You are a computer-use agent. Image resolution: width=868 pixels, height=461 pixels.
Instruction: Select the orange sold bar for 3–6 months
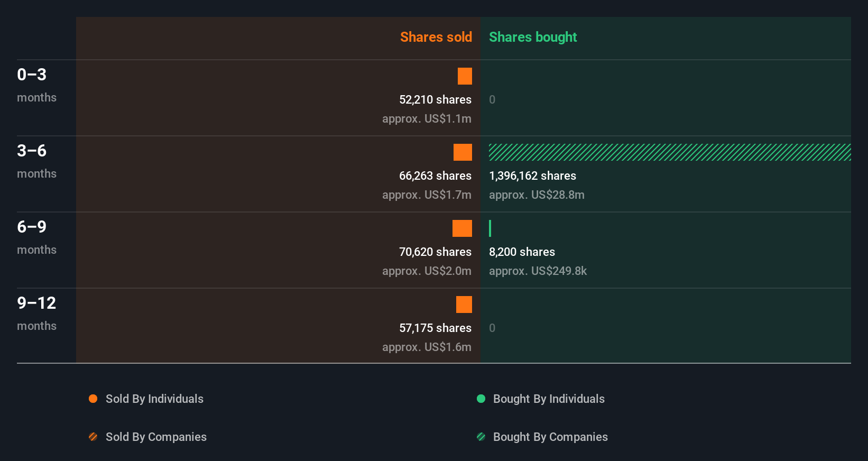coord(463,152)
